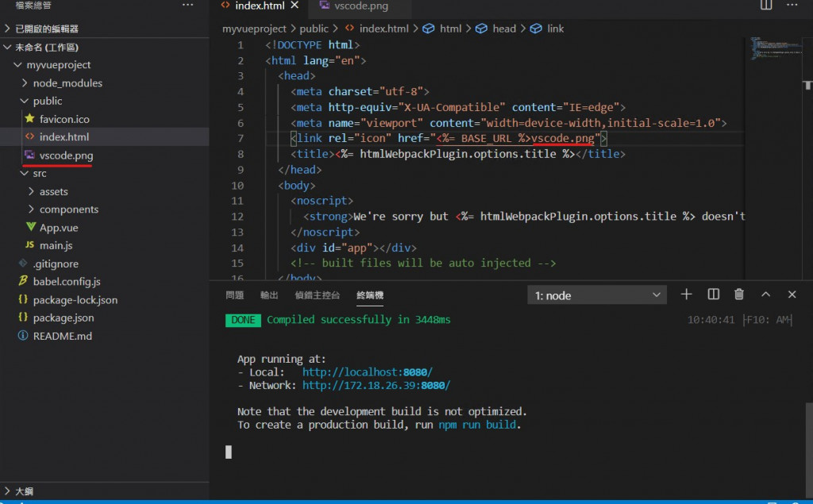Open explorer more actions ellipsis
The width and height of the screenshot is (813, 504).
tap(187, 5)
